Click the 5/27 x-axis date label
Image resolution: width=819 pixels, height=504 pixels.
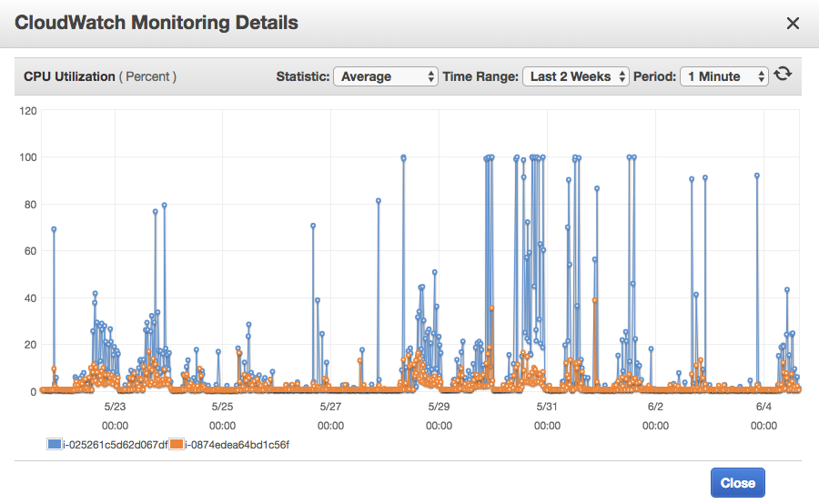coord(330,407)
